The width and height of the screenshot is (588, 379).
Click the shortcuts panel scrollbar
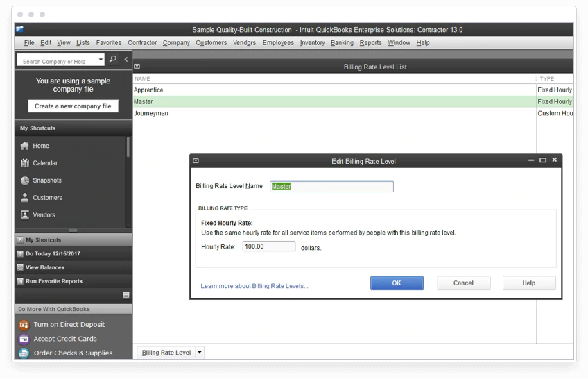point(128,147)
